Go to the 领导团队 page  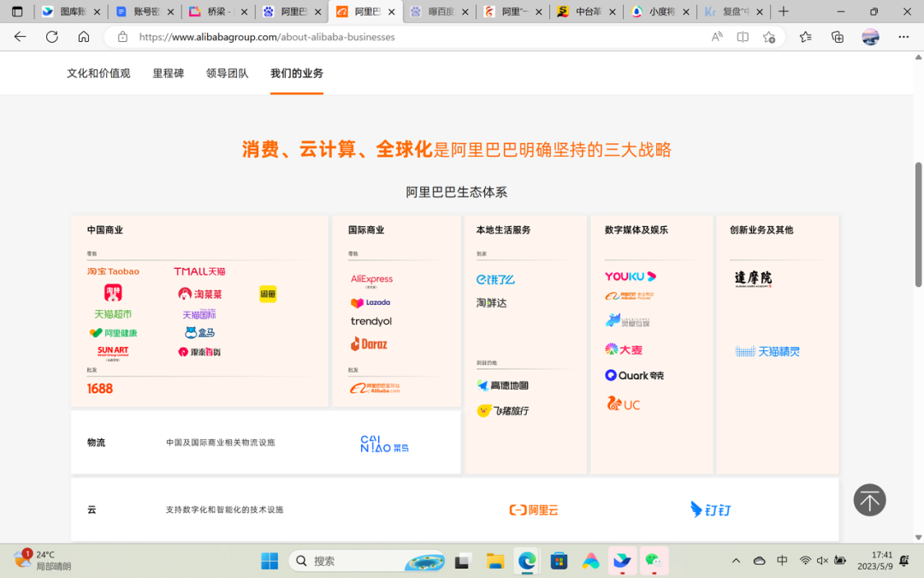coord(228,74)
